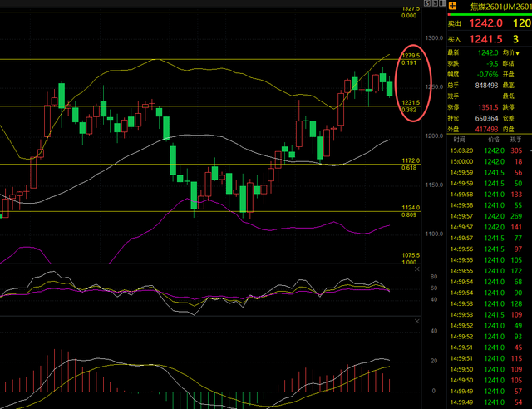Select the 14:59:56 tick with volume 97
The image size is (532, 409).
tap(490, 249)
